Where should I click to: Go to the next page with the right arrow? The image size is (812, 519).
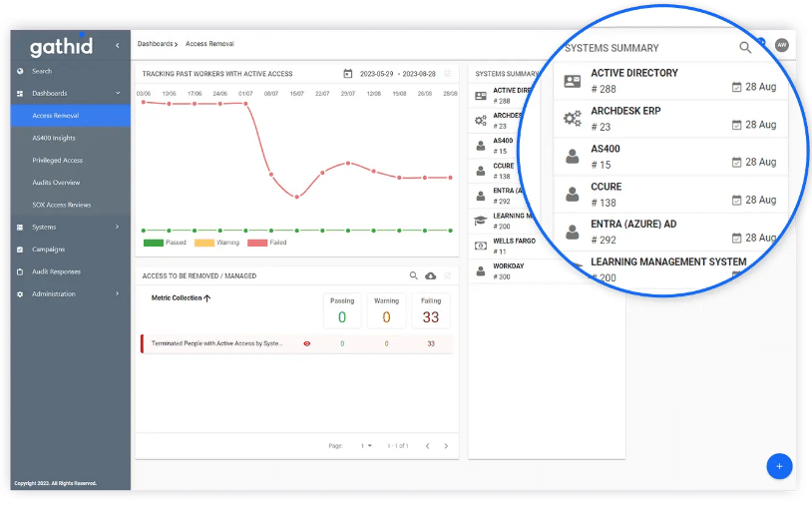pos(446,446)
